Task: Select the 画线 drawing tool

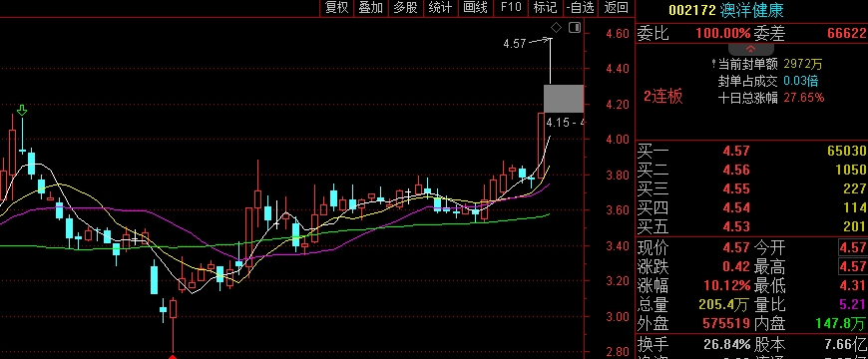Action: (476, 7)
